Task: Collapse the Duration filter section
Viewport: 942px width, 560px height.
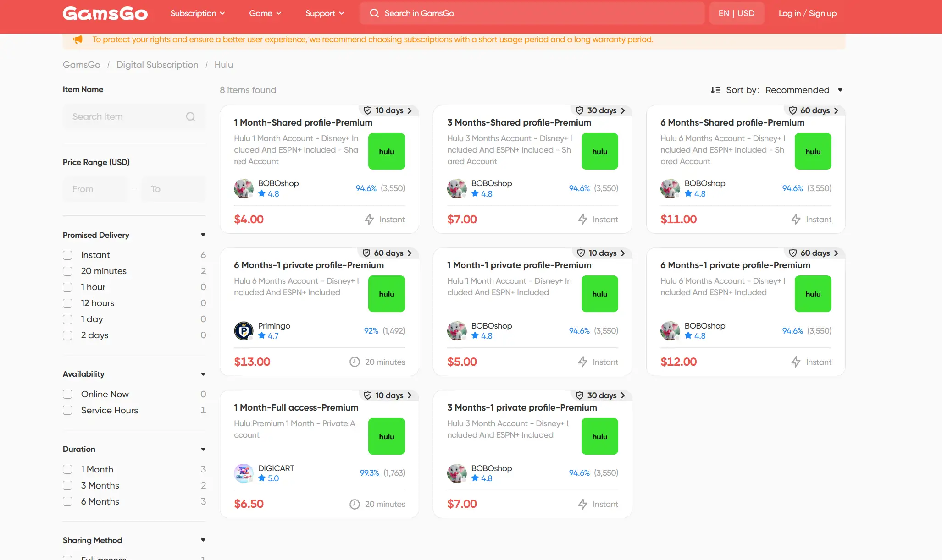Action: click(203, 450)
